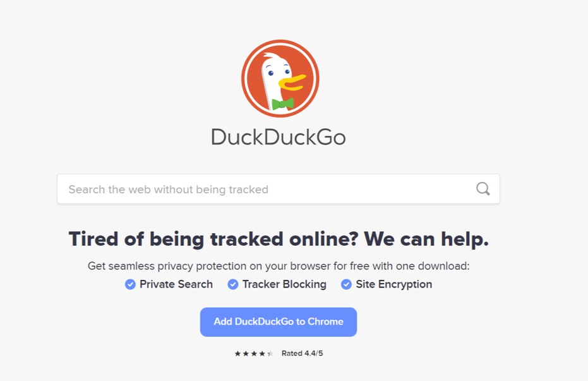Click the search placeholder text
Image resolution: width=588 pixels, height=381 pixels.
pos(169,190)
